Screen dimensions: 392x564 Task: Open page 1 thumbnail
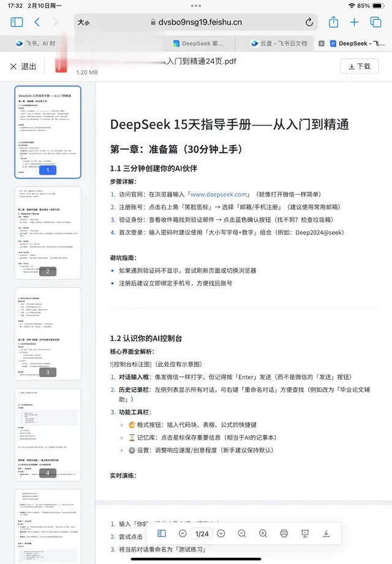coord(48,132)
